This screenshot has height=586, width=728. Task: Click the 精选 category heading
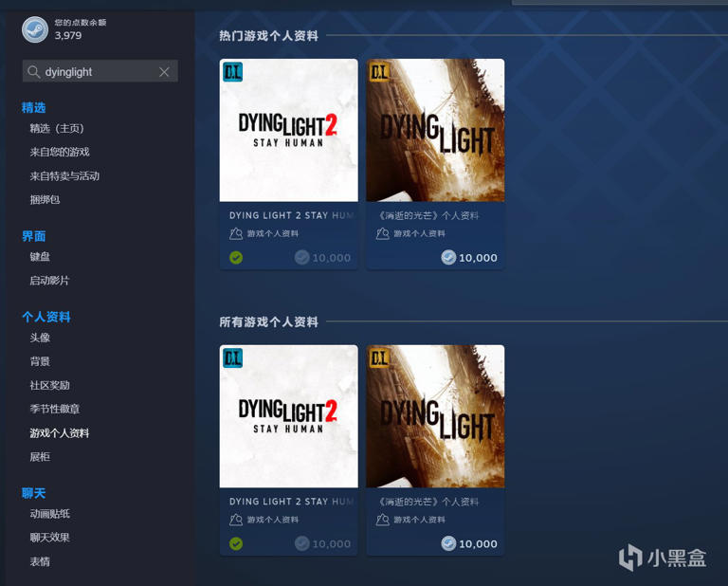[x=33, y=108]
